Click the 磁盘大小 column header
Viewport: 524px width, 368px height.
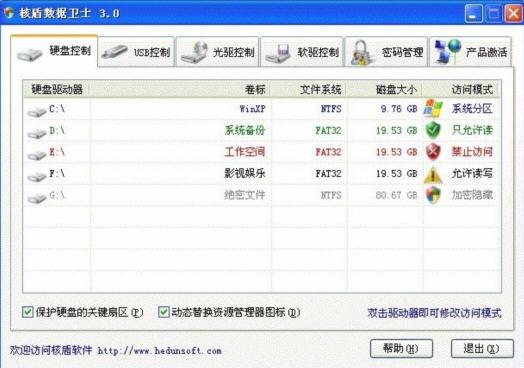coord(385,89)
